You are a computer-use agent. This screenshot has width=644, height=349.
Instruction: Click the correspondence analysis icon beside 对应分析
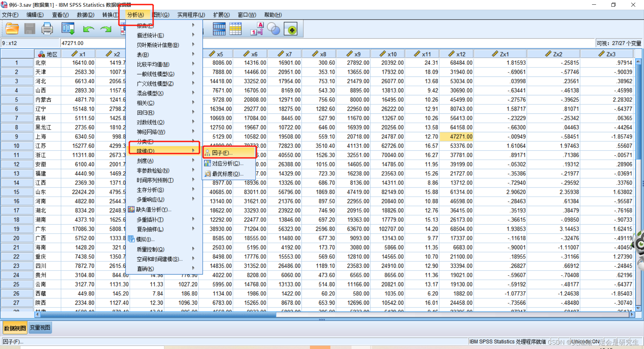tap(208, 163)
